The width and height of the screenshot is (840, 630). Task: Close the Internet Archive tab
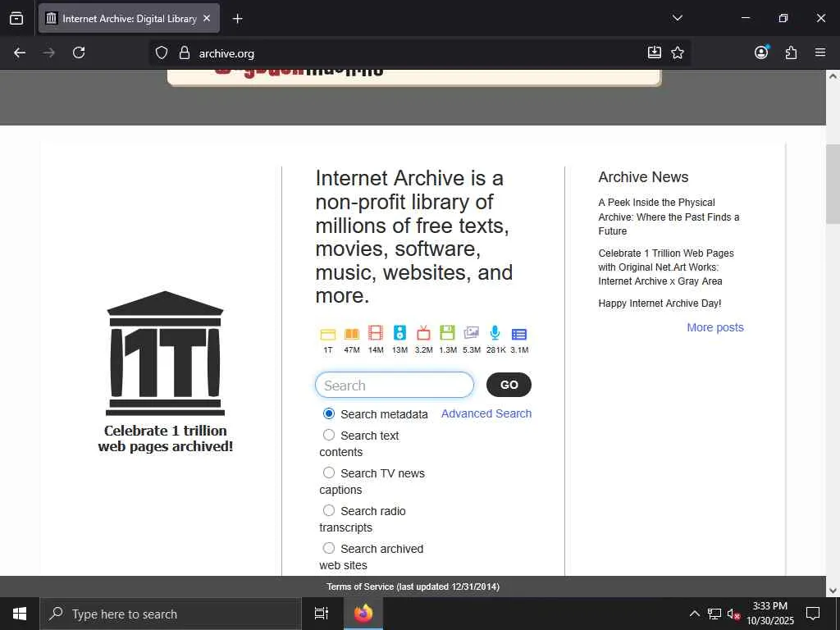[x=207, y=18]
